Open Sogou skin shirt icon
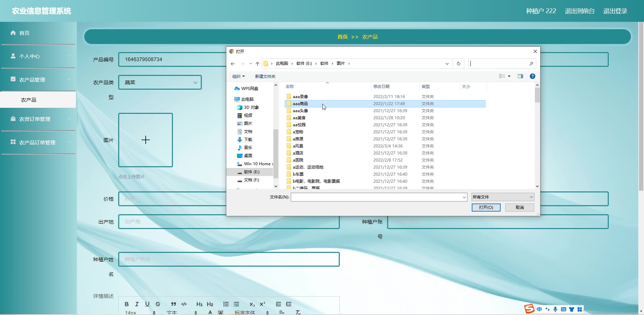Screen dimensions: 644x315 click(571, 309)
